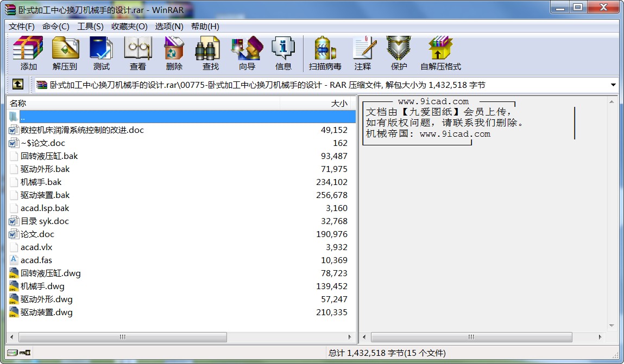Click the size value 49,152
Image resolution: width=624 pixels, height=364 pixels.
tap(334, 130)
